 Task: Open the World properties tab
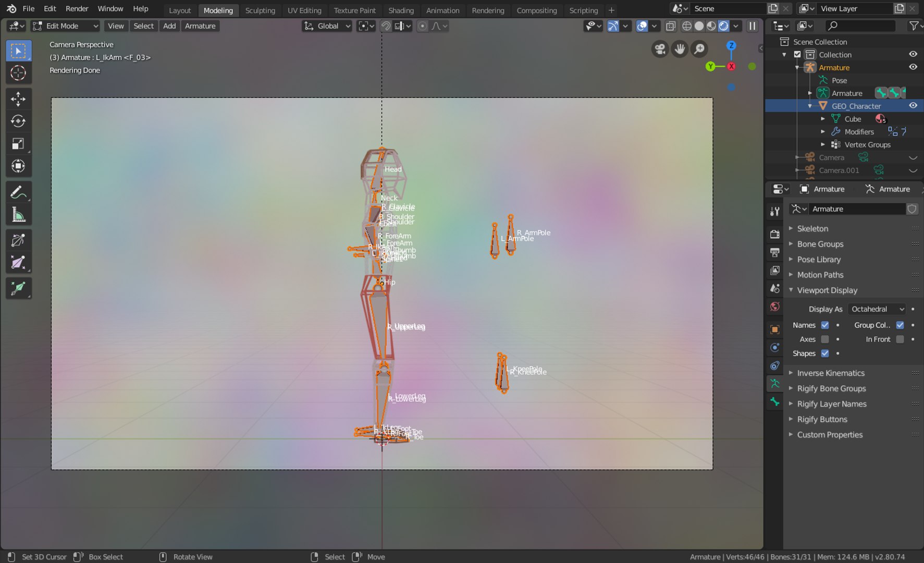pos(775,307)
